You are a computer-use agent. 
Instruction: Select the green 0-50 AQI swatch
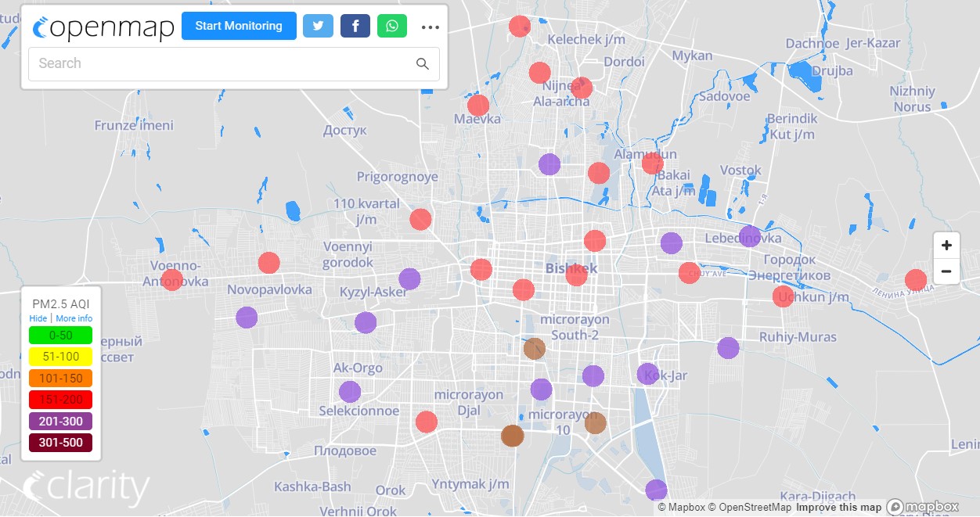point(60,336)
